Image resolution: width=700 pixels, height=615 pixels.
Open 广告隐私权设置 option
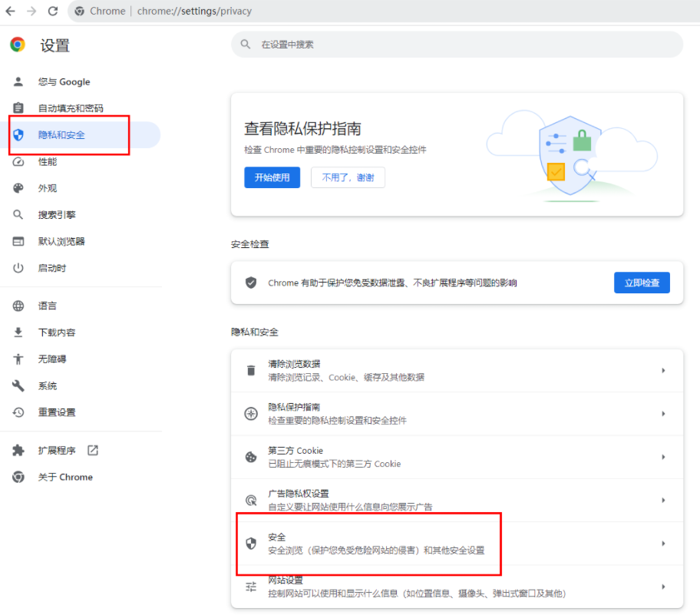tap(457, 501)
